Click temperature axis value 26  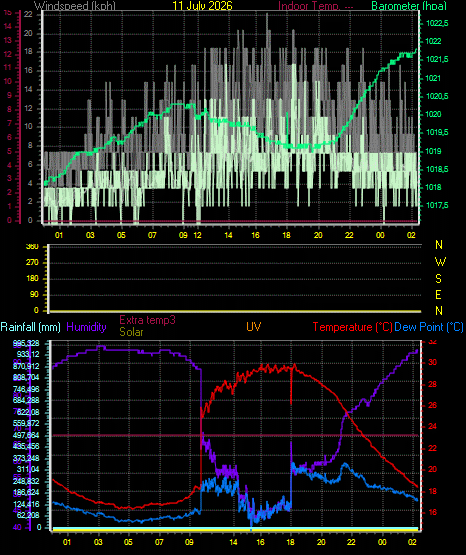432,405
